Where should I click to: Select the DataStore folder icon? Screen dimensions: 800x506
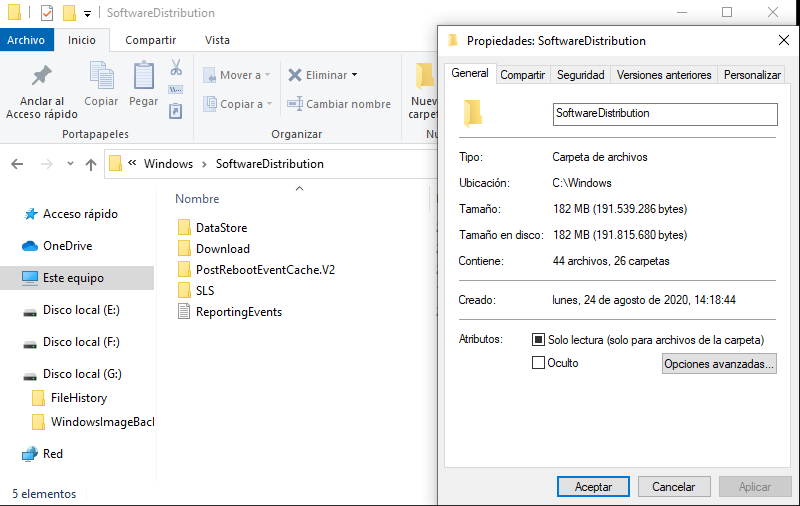pos(184,227)
